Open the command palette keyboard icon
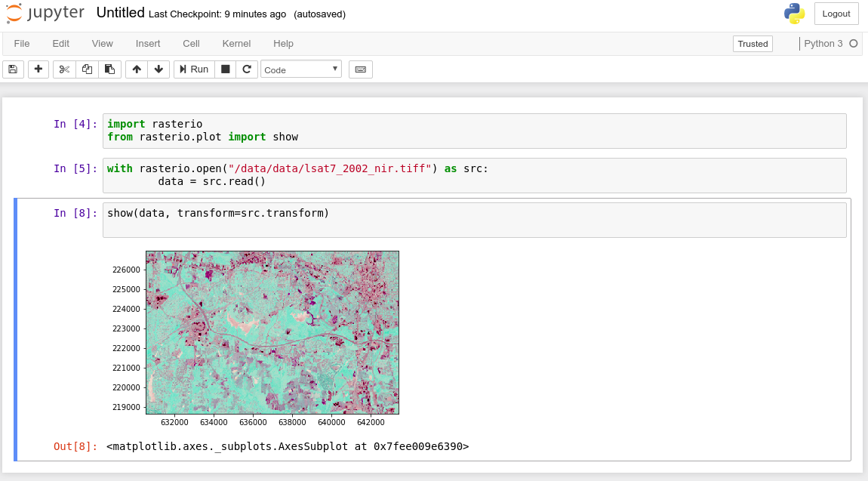The image size is (868, 481). pyautogui.click(x=360, y=69)
